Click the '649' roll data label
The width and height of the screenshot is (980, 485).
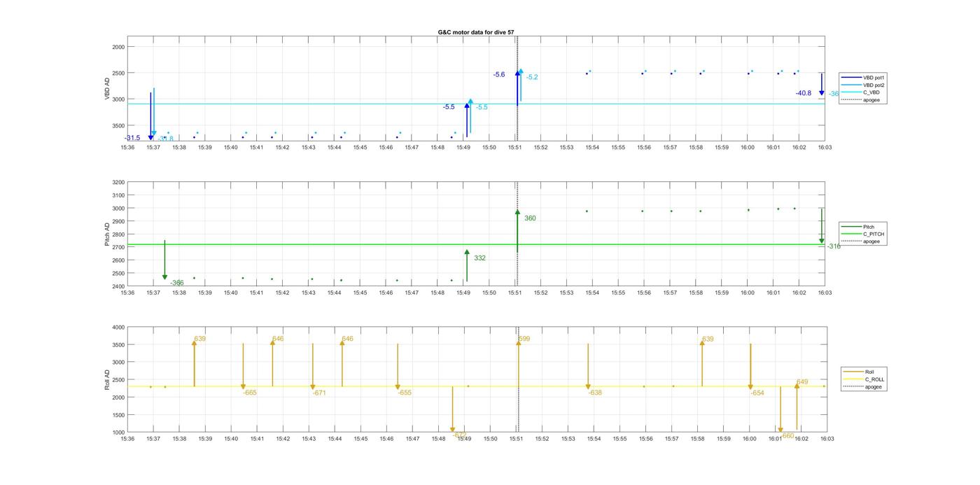point(802,382)
